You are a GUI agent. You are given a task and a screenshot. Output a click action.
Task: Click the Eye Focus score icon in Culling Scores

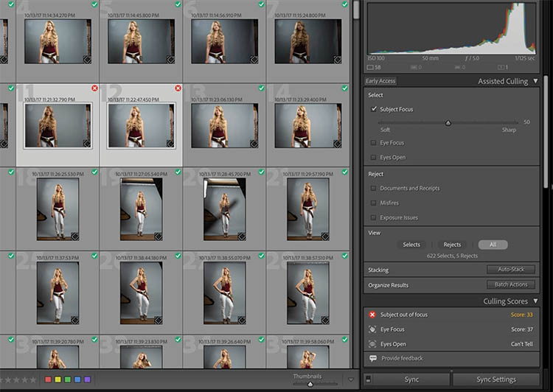373,329
